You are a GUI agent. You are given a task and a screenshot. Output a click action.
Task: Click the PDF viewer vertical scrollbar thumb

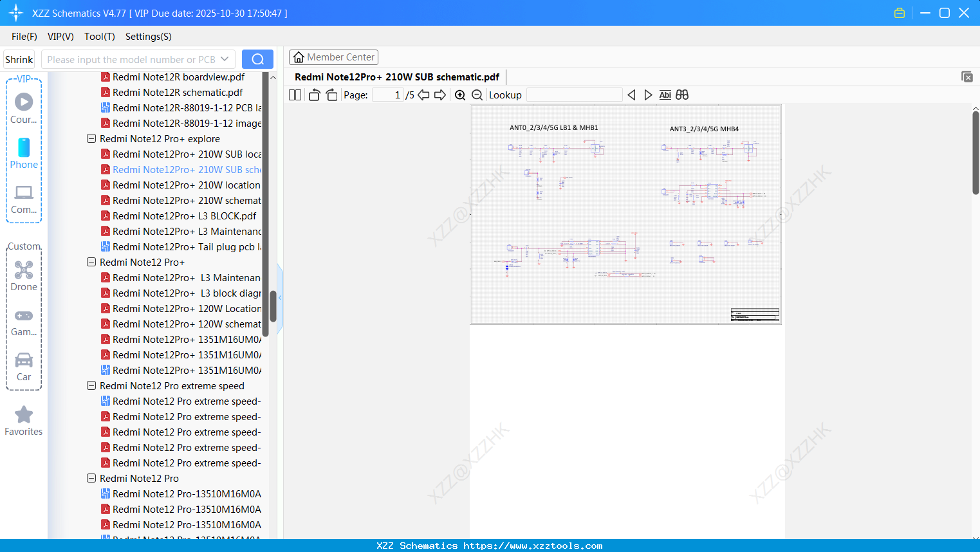click(975, 152)
